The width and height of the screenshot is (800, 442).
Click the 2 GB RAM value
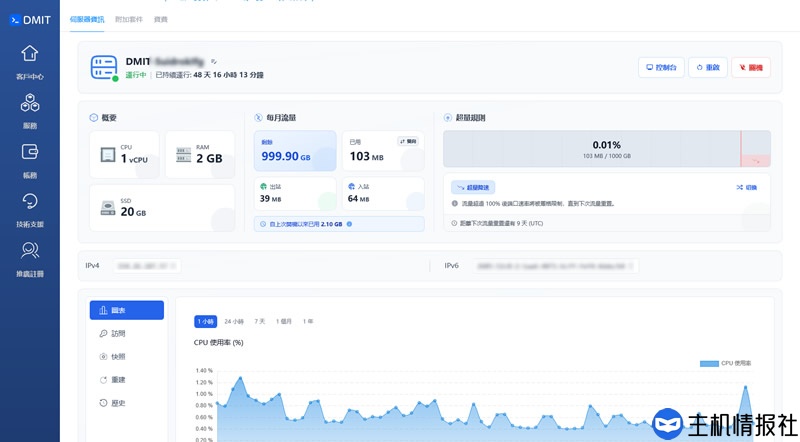coord(209,159)
